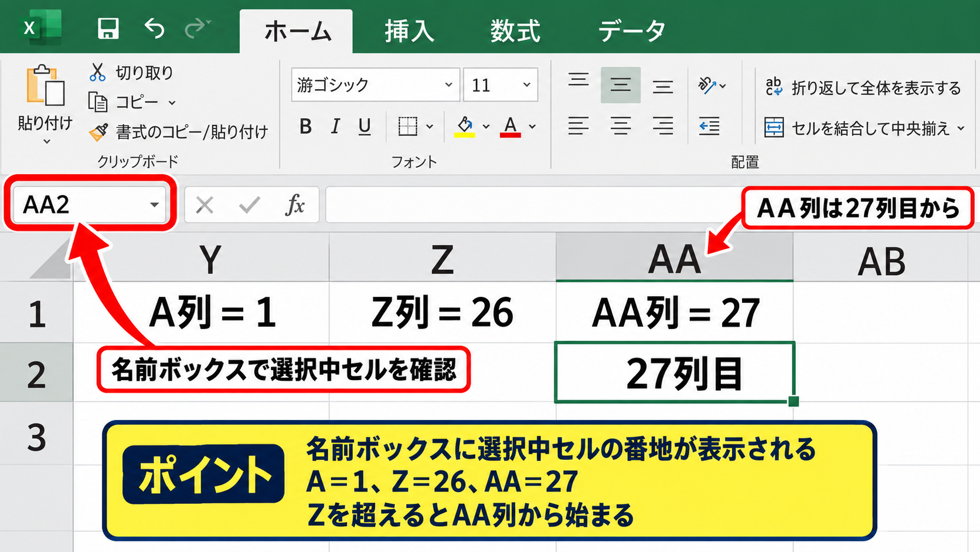Image resolution: width=980 pixels, height=552 pixels.
Task: Toggle Italic formatting
Action: (335, 126)
